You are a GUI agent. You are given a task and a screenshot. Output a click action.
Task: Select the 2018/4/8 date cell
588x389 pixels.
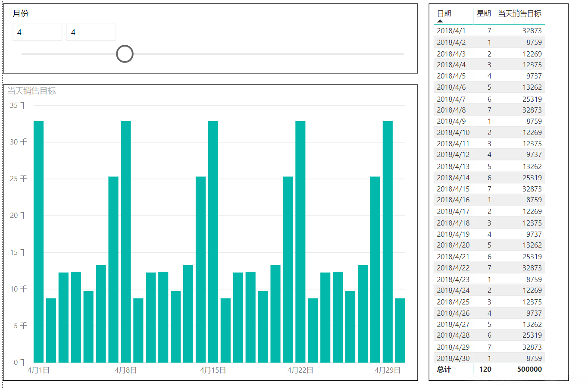coord(451,110)
